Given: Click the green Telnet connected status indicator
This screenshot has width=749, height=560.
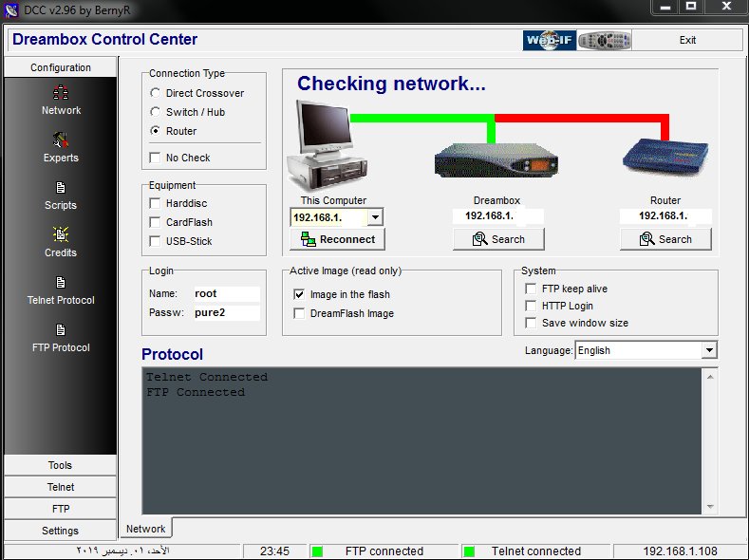Looking at the screenshot, I should point(469,551).
